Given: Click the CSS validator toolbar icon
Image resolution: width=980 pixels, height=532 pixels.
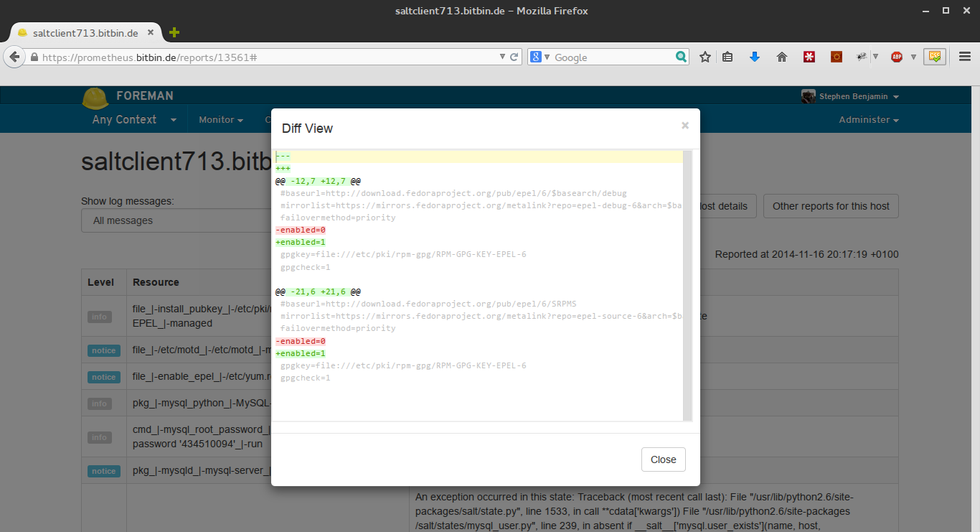Looking at the screenshot, I should (934, 56).
